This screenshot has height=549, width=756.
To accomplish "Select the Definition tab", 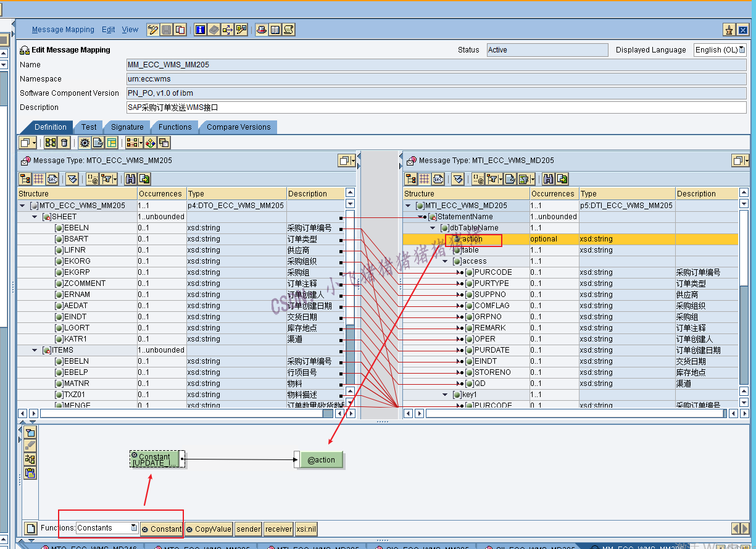I will pyautogui.click(x=50, y=127).
